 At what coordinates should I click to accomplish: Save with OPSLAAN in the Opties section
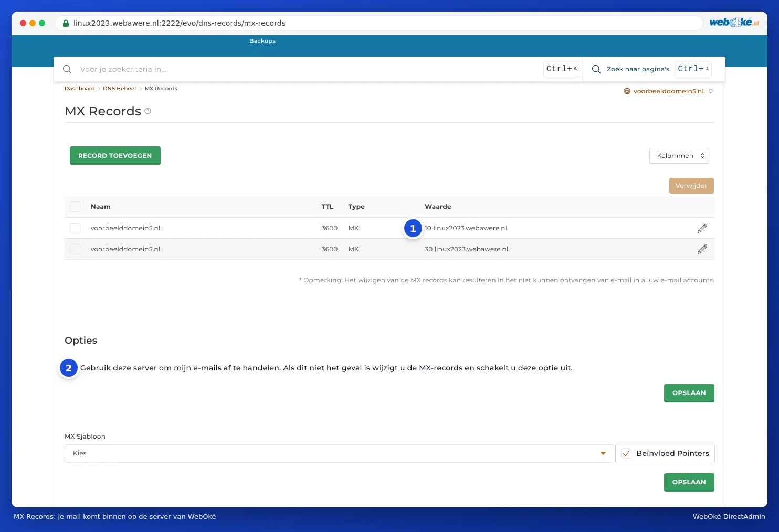689,393
